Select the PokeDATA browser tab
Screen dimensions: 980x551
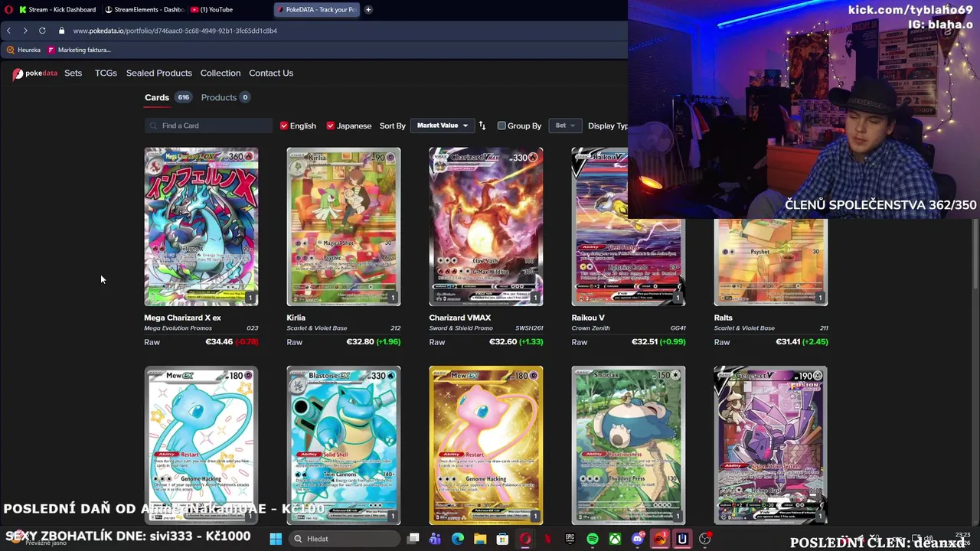coord(316,9)
